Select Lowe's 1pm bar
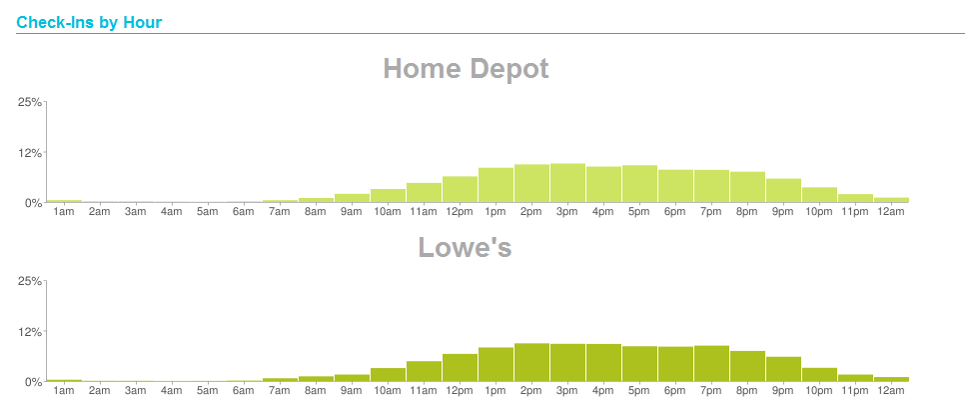This screenshot has height=412, width=980. pos(495,364)
